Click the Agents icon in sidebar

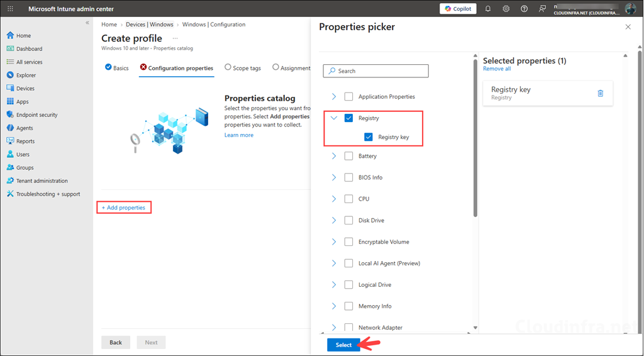point(10,128)
